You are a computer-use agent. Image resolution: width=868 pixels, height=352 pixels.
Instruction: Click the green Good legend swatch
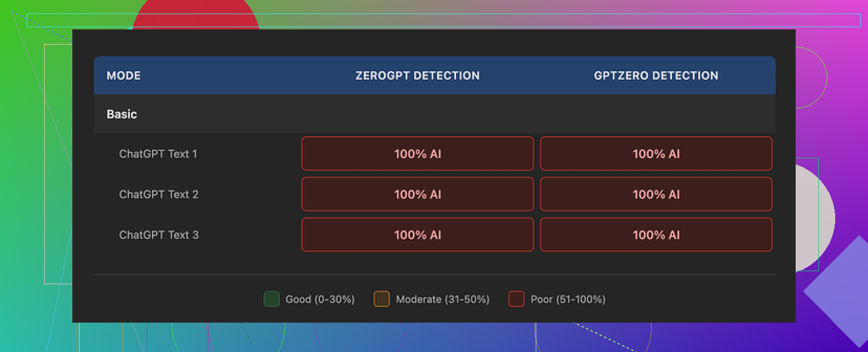coord(272,299)
